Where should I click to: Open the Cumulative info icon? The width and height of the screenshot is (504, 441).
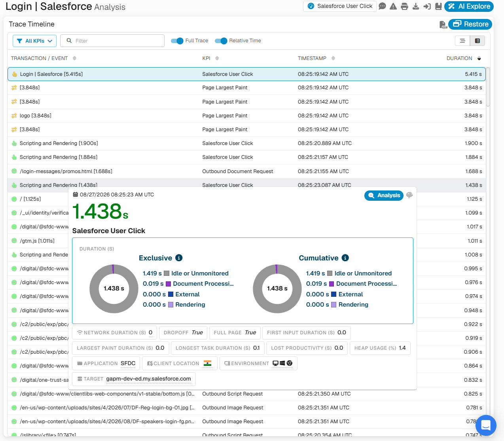pyautogui.click(x=345, y=258)
